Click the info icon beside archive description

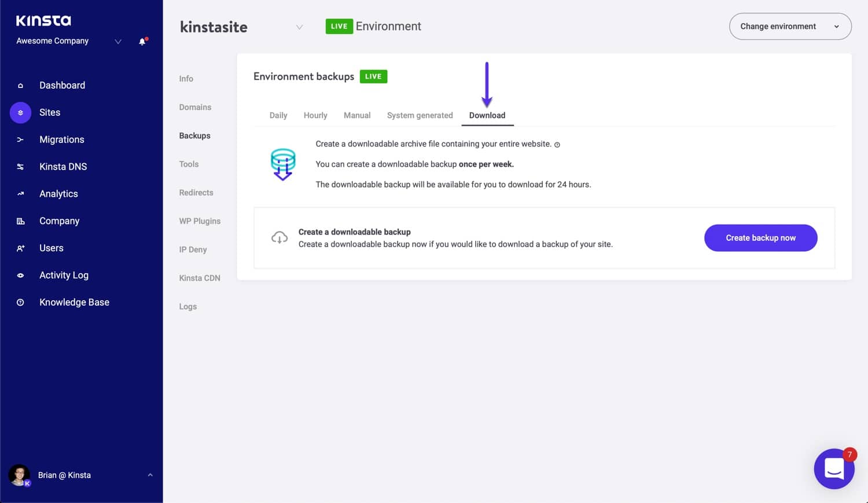click(557, 145)
